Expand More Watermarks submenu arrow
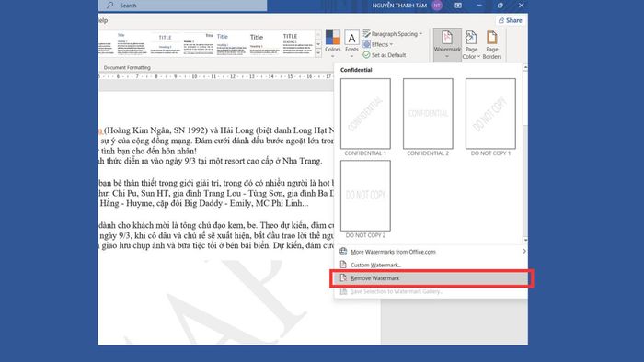The height and width of the screenshot is (362, 644). point(524,252)
